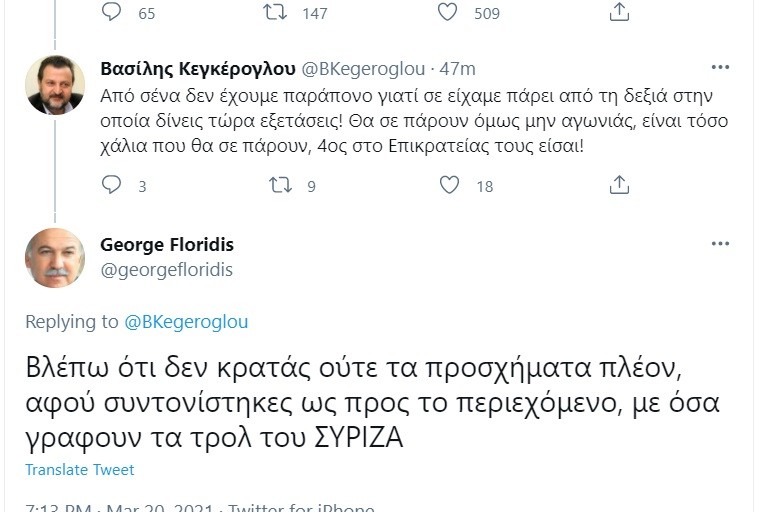Retweet Βασίλης Κεγκέρογλου's tweet

[281, 185]
